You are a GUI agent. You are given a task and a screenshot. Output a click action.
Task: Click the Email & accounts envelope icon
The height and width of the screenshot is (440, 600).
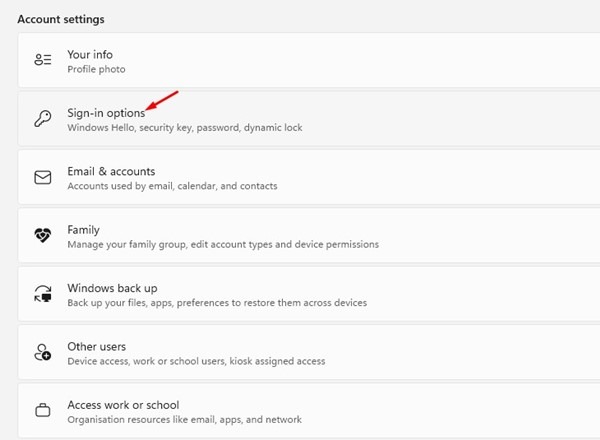coord(43,177)
